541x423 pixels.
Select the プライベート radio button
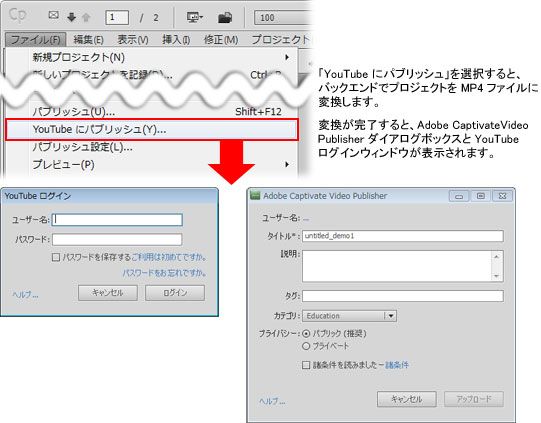pos(306,346)
